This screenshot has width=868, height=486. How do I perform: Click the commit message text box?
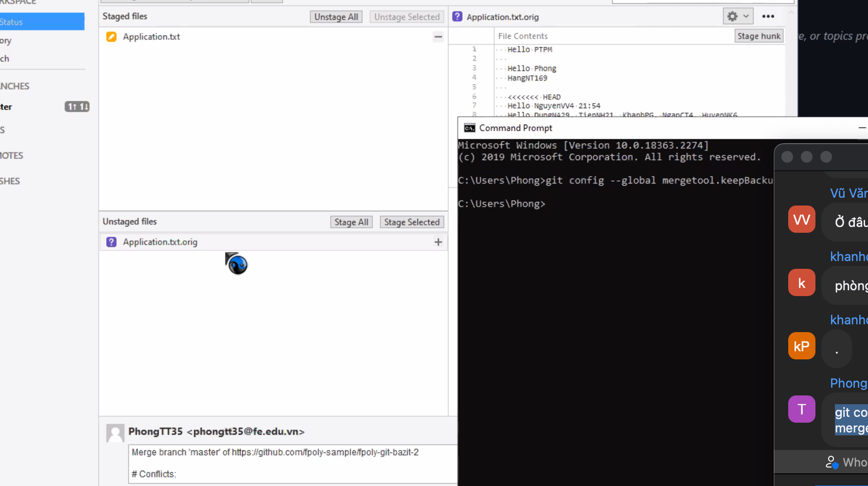293,464
